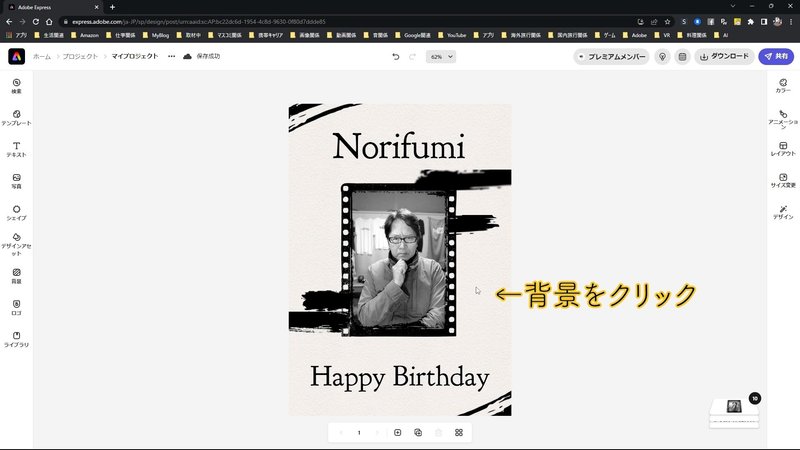Open the browser extensions puzzle icon
Viewport: 800px width, 450px height.
751,21
